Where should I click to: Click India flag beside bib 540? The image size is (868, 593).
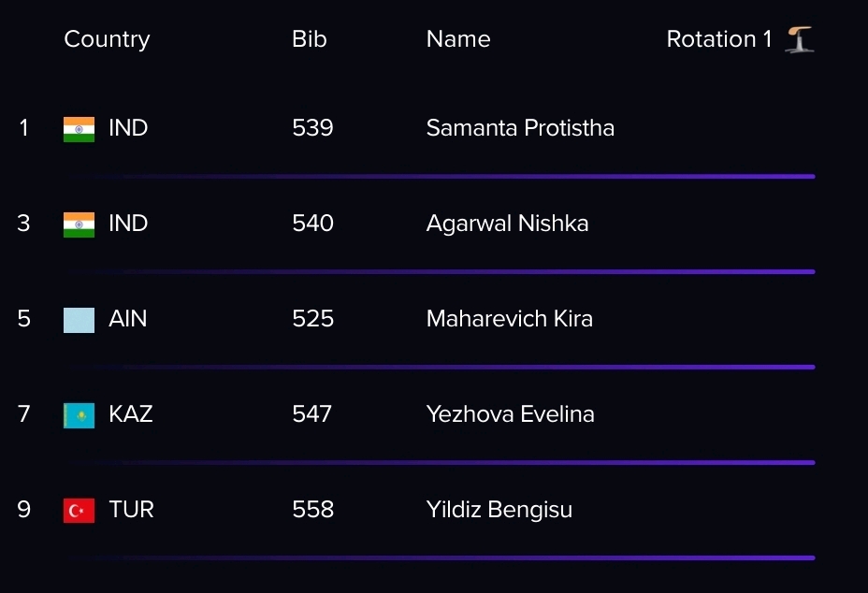pos(79,224)
